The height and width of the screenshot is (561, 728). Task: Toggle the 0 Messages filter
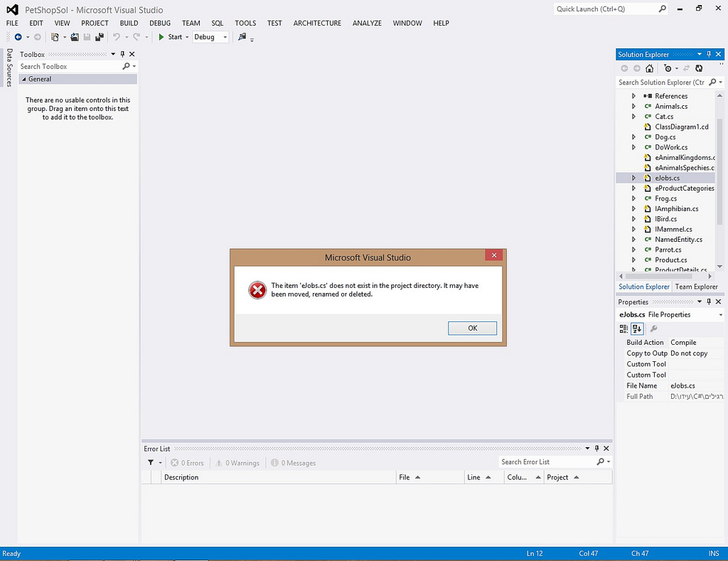tap(294, 463)
